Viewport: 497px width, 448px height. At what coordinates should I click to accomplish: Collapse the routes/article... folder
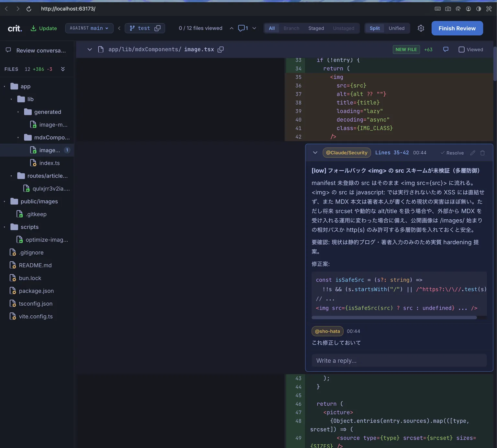pos(11,176)
